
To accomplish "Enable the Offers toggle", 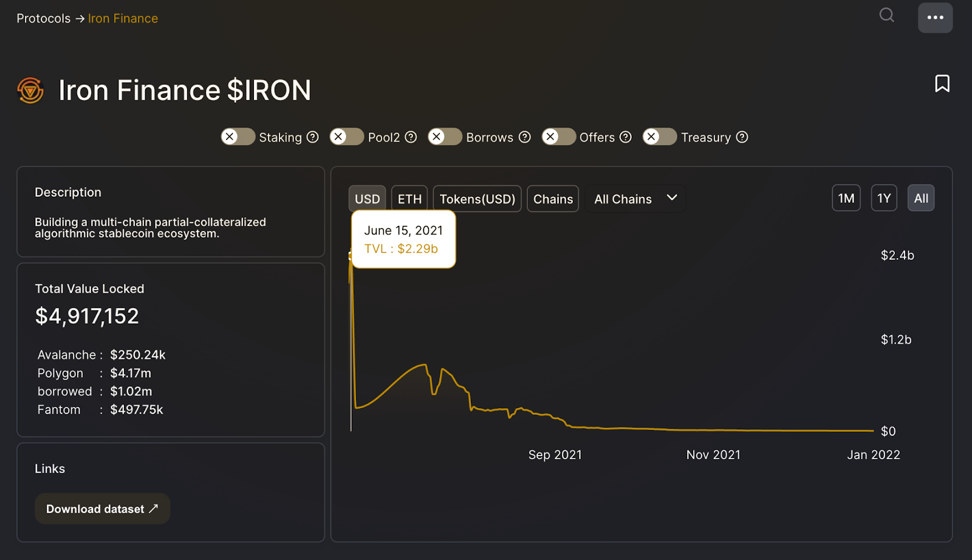I will [x=559, y=137].
